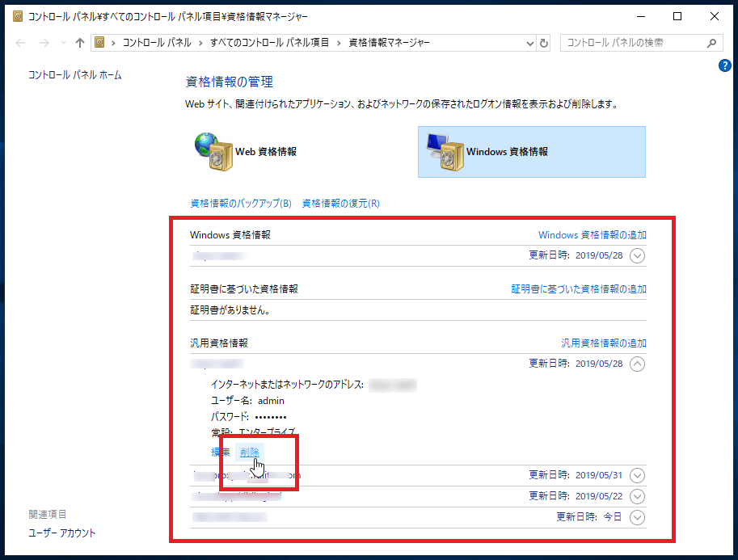Go to コントロール パネル breadcrumb item
Image resolution: width=738 pixels, height=560 pixels.
157,43
